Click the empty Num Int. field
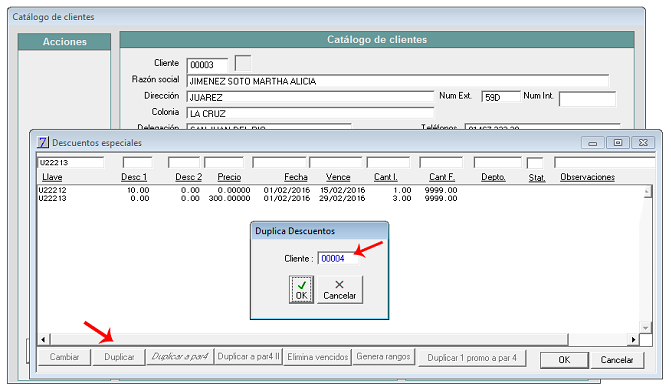The height and width of the screenshot is (392, 671). pyautogui.click(x=587, y=99)
